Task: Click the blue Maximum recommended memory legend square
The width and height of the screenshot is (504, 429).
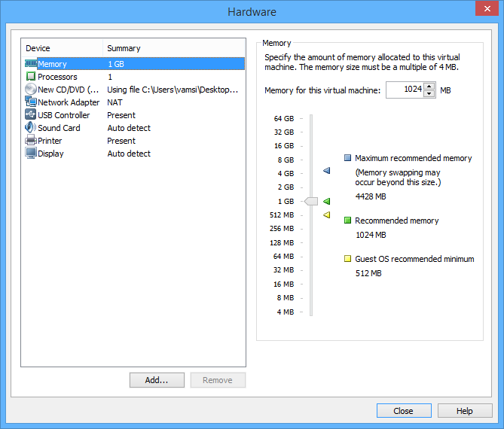Action: point(347,157)
